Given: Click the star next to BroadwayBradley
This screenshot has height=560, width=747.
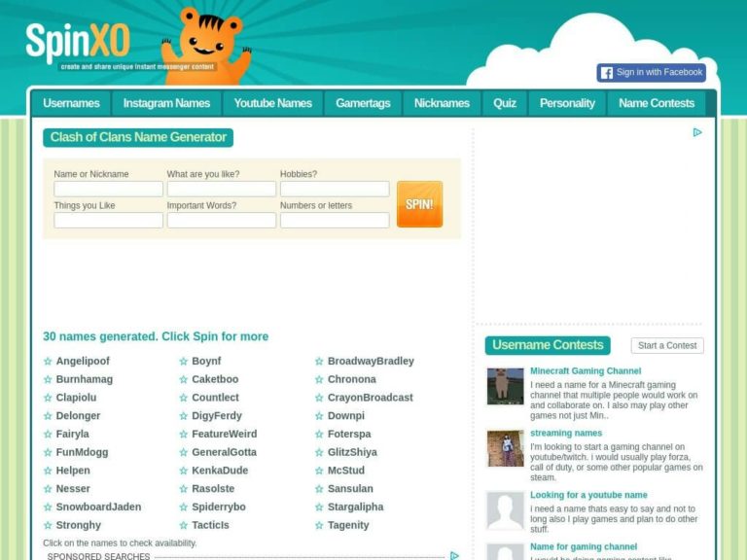Looking at the screenshot, I should tap(319, 362).
